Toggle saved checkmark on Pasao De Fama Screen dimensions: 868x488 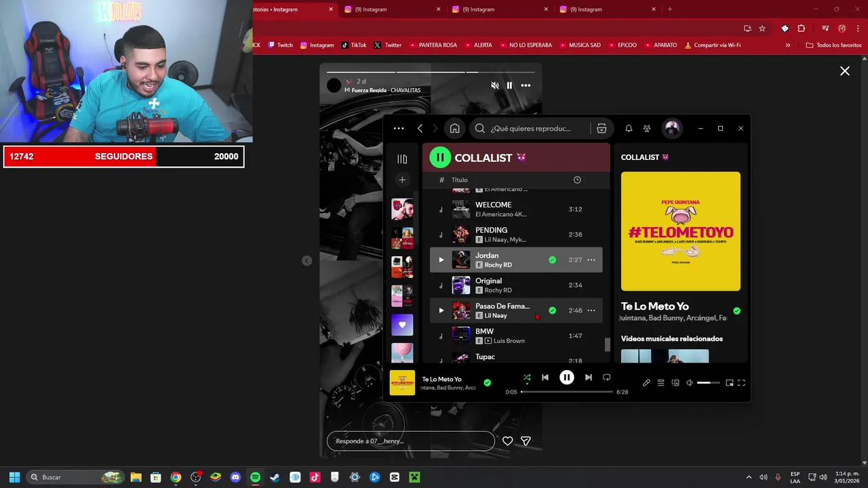pos(552,310)
